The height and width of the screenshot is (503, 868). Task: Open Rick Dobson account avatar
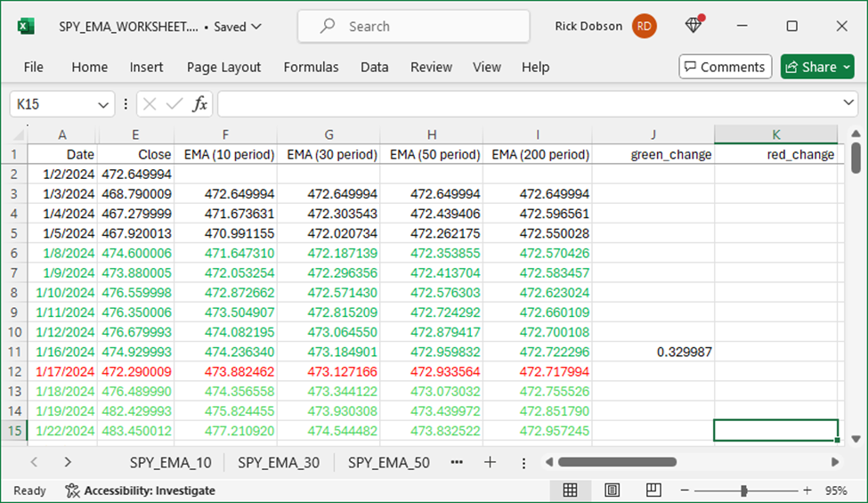pyautogui.click(x=645, y=26)
